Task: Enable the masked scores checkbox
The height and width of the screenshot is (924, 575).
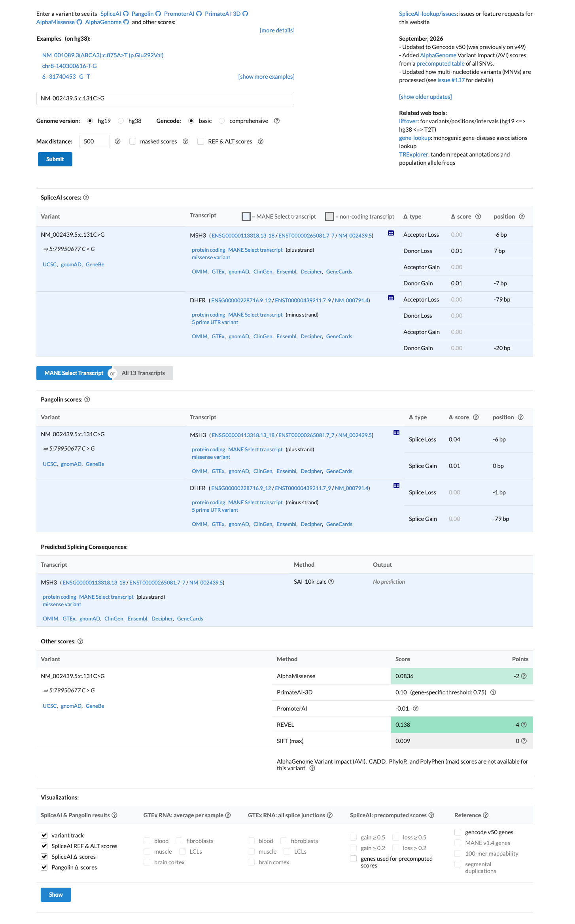Action: click(133, 141)
